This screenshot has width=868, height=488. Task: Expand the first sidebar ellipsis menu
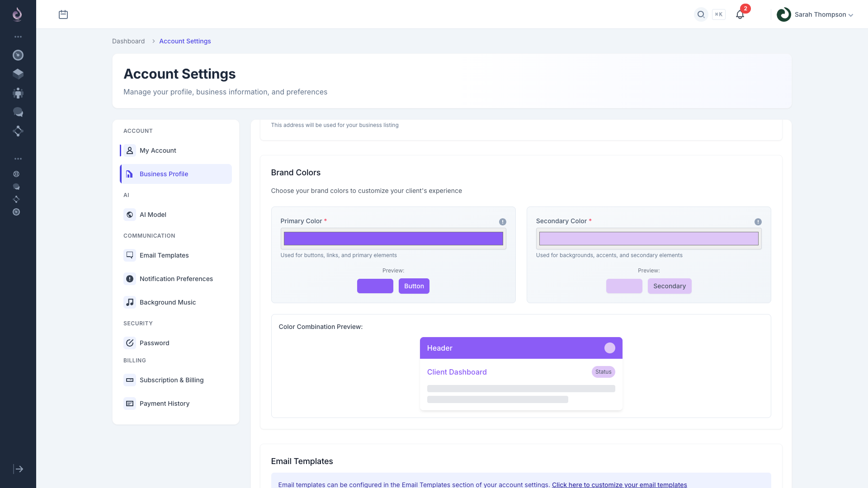[x=18, y=37]
